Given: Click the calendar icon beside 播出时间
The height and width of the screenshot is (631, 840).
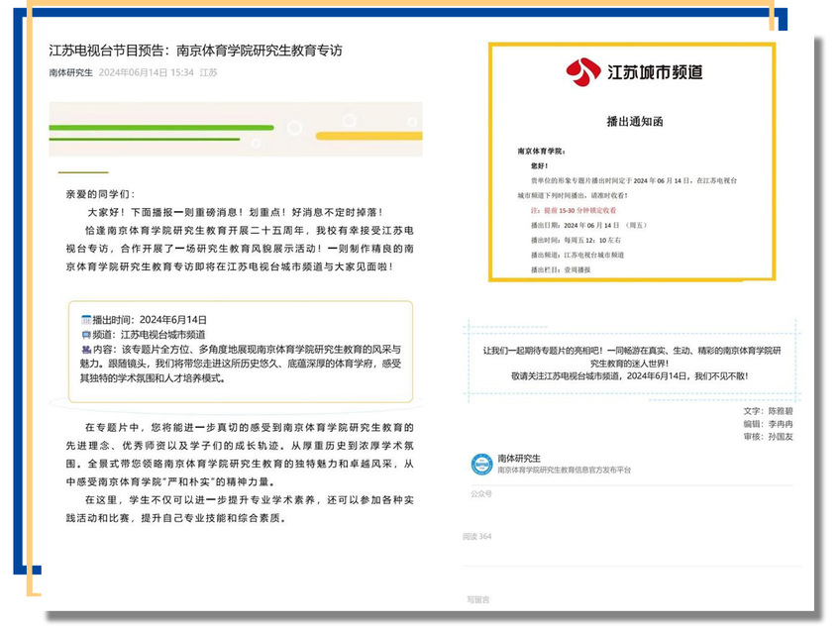Looking at the screenshot, I should click(x=86, y=320).
